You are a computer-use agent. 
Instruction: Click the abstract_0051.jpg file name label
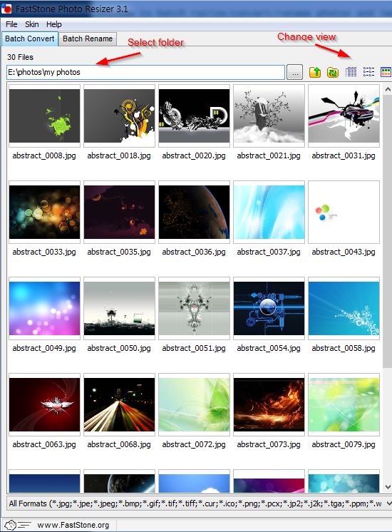(x=194, y=348)
